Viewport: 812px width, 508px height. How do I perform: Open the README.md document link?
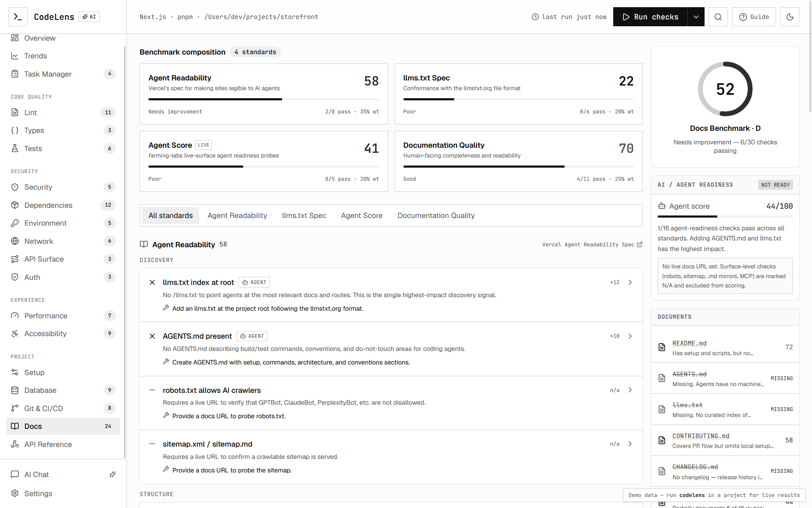point(689,343)
